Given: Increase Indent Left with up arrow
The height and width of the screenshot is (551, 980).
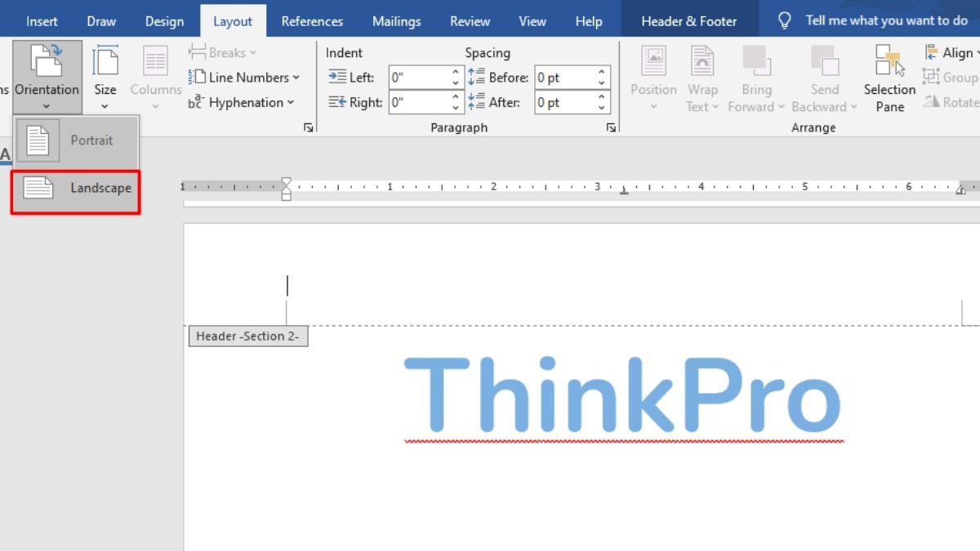Looking at the screenshot, I should point(457,72).
